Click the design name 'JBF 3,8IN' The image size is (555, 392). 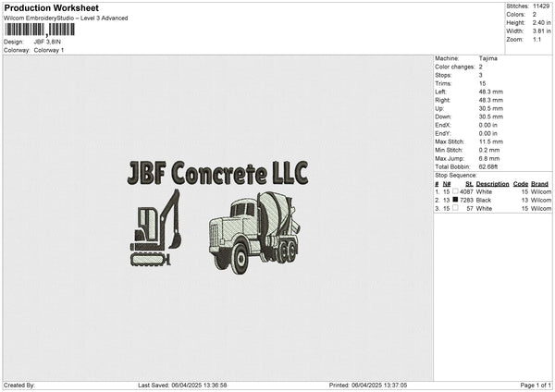tap(47, 42)
